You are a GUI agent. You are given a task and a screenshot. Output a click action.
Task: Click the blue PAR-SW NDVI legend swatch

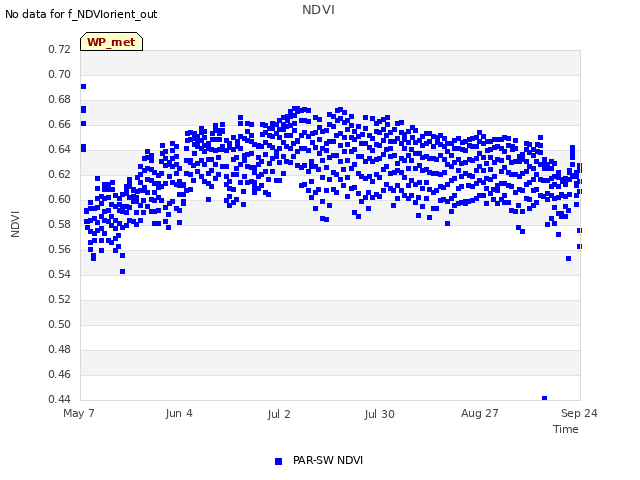tap(278, 461)
